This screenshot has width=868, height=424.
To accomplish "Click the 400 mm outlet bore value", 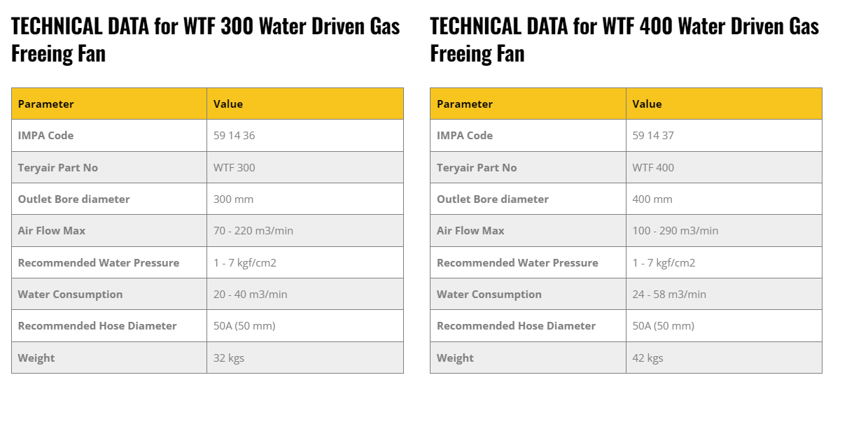I will 652,199.
